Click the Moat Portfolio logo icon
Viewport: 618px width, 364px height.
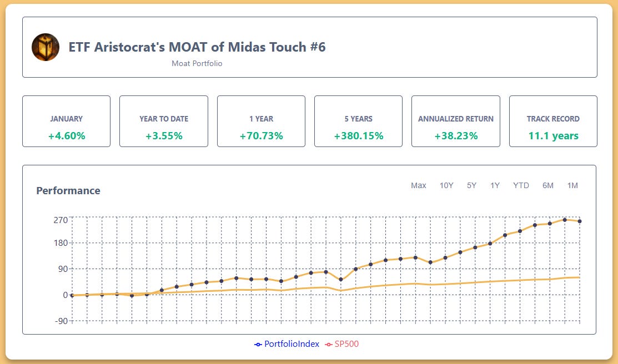(x=45, y=47)
